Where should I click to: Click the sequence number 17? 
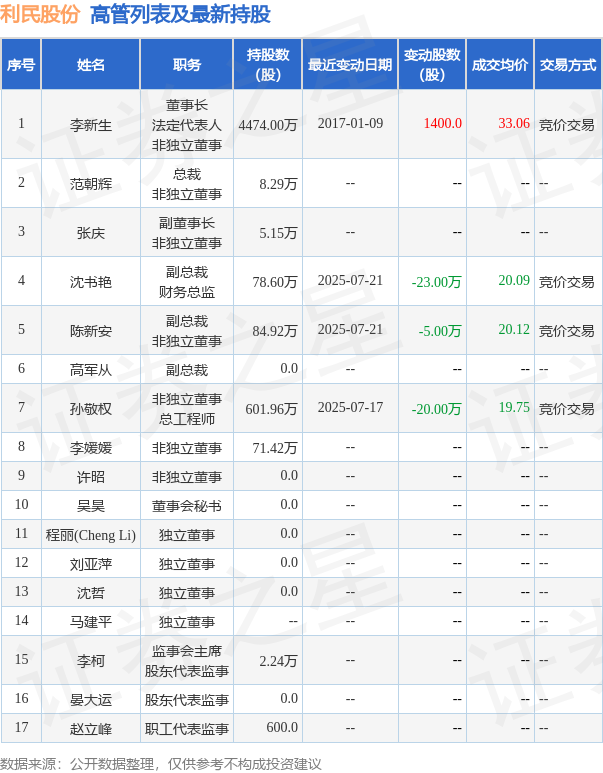click(x=21, y=728)
